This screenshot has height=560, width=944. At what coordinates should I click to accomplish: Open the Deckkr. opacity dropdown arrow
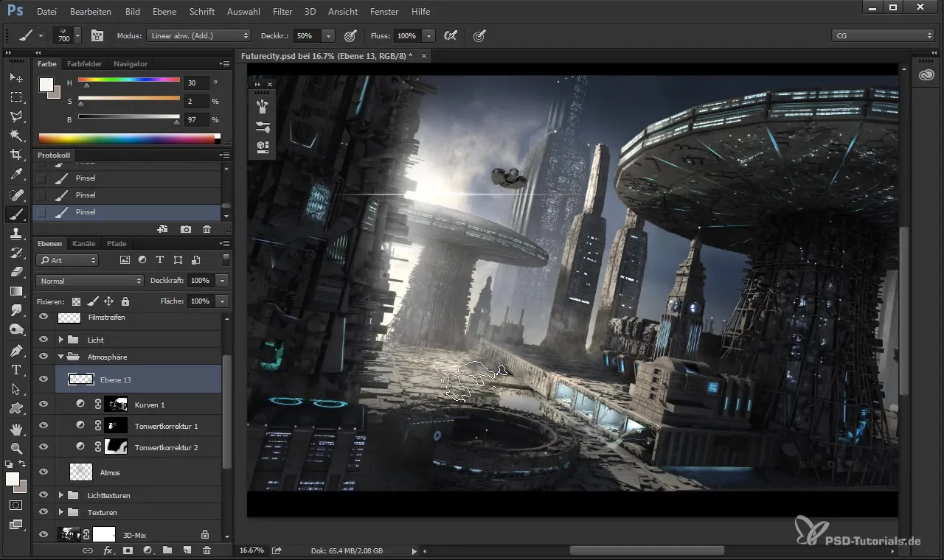pos(328,35)
